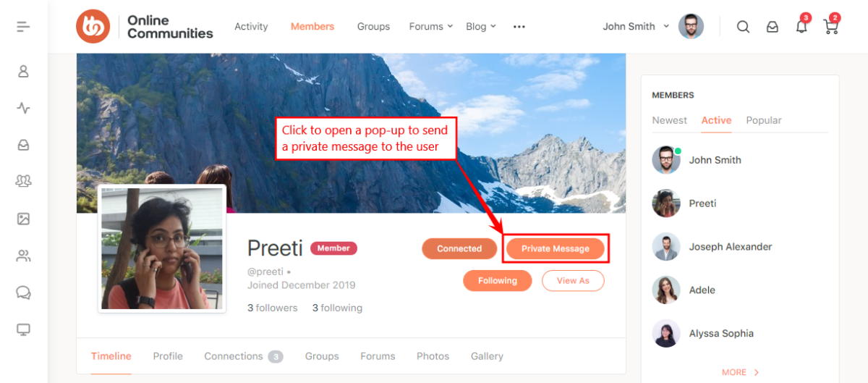Open the profile icon in left sidebar
This screenshot has width=868, height=383.
click(x=23, y=72)
